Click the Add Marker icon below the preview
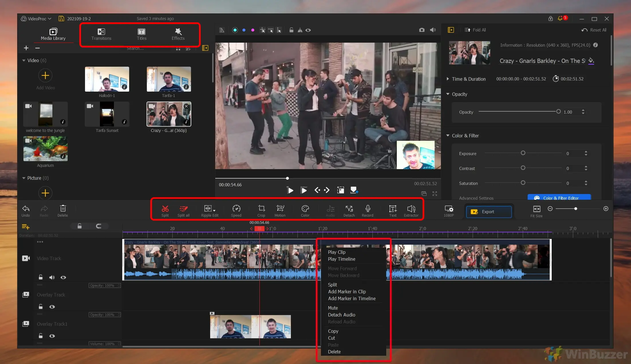Viewport: 631px width, 364px height. tap(354, 190)
